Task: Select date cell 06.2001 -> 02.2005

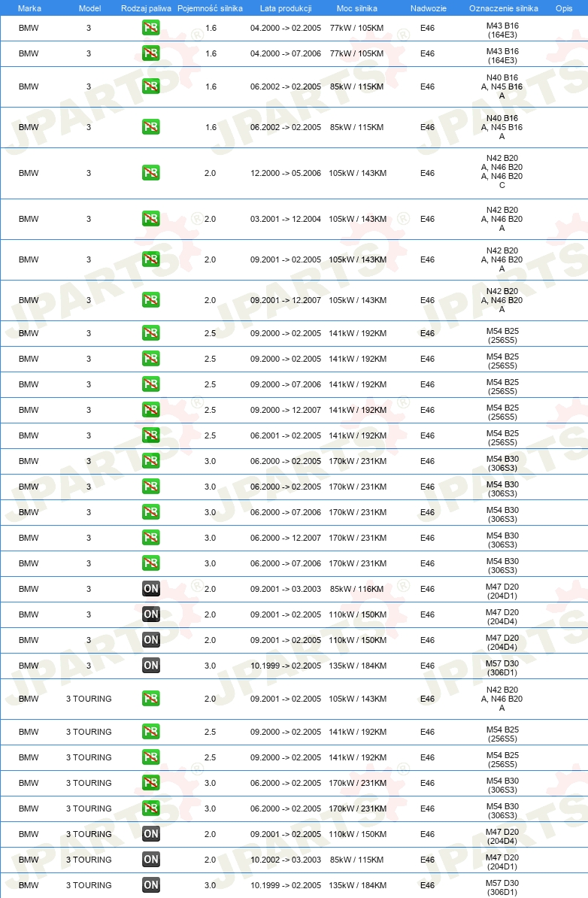Action: coord(286,435)
